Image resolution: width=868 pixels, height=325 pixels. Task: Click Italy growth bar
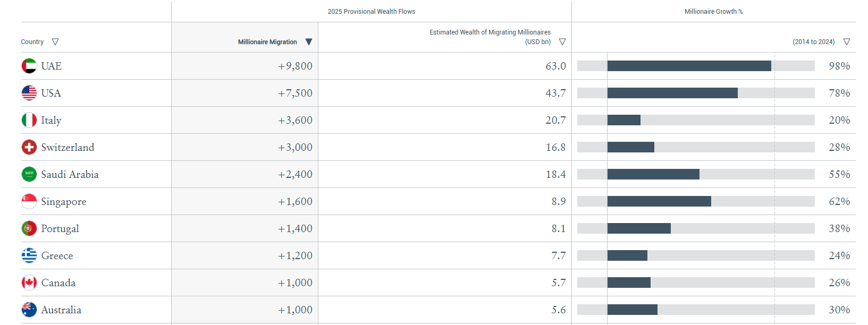(x=624, y=120)
